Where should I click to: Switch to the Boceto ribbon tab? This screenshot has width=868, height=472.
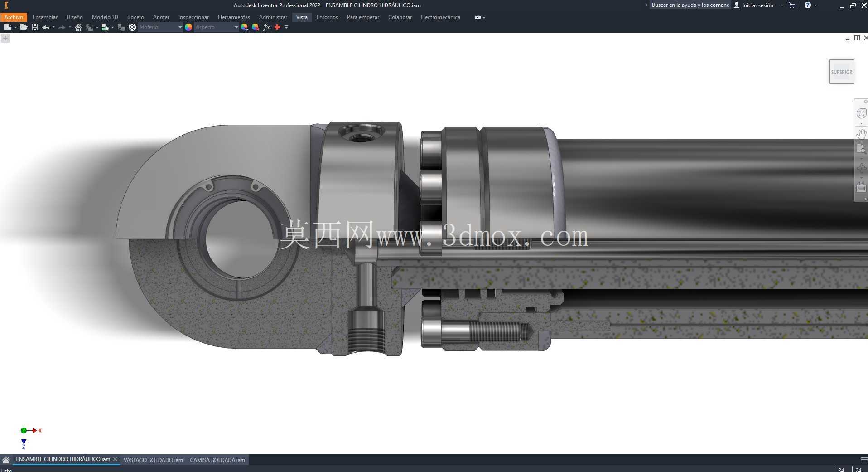(135, 17)
